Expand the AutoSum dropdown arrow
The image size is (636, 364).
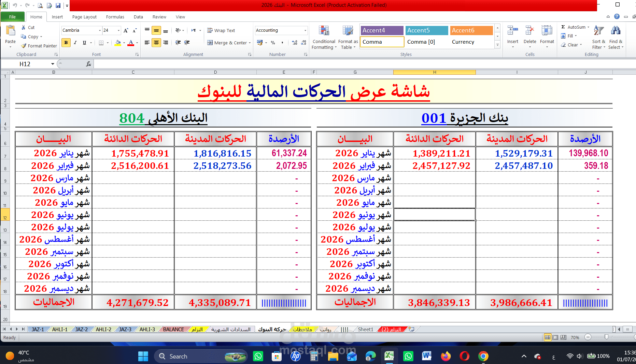[588, 27]
